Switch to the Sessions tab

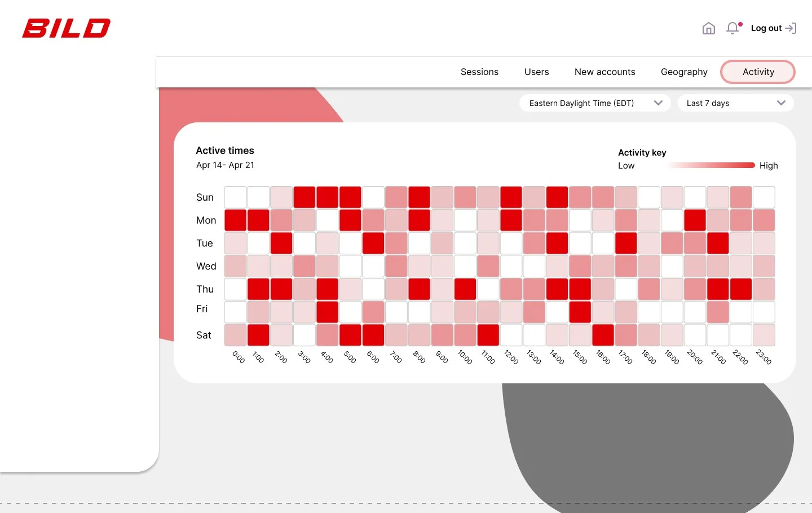(479, 72)
